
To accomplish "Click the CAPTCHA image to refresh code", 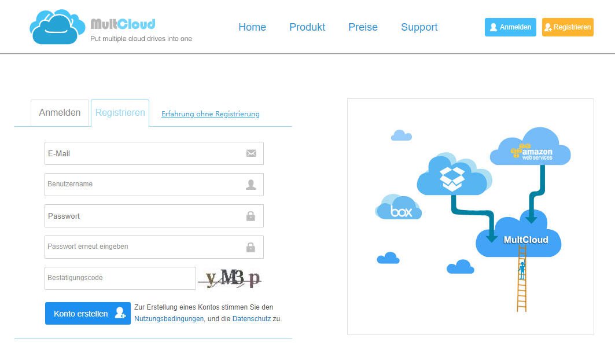I will (x=230, y=278).
